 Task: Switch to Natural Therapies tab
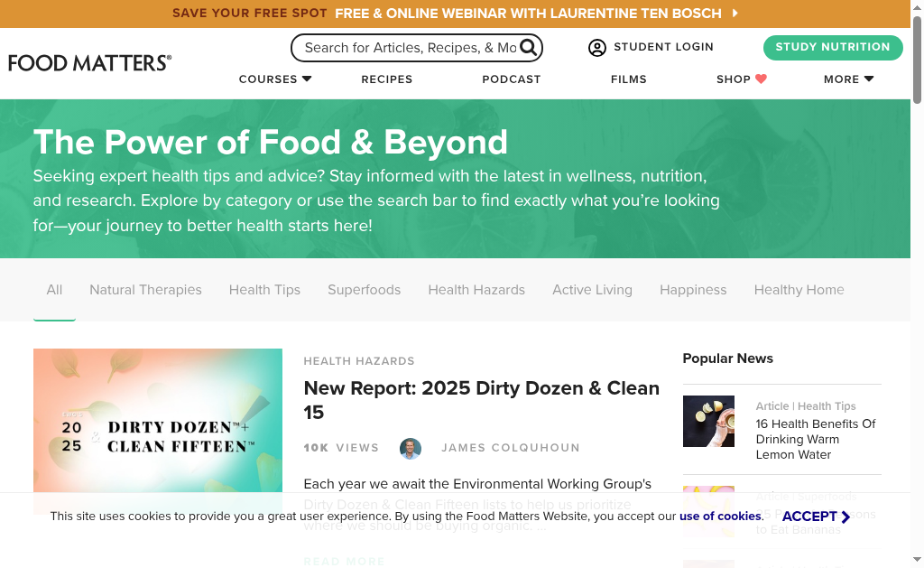145,290
